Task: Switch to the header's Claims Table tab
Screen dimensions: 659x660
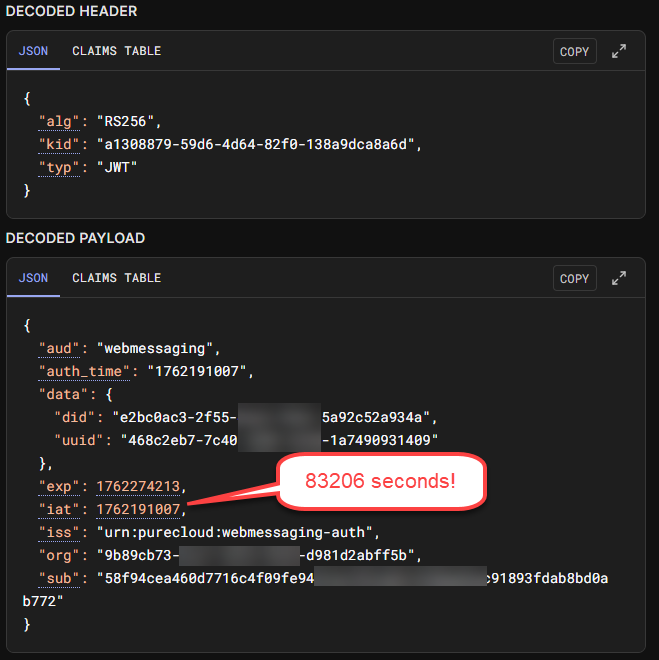Action: click(x=116, y=51)
